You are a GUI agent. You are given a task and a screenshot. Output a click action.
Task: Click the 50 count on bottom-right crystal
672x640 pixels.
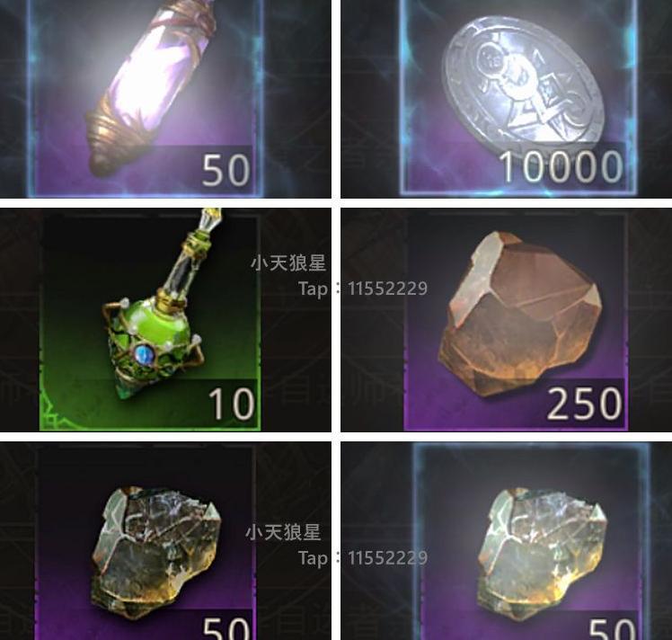point(612,629)
